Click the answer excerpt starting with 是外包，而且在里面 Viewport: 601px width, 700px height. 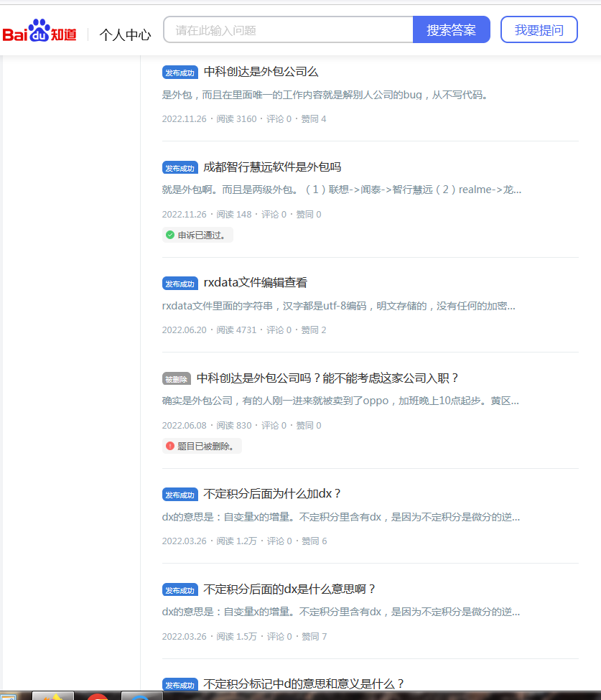[x=325, y=95]
